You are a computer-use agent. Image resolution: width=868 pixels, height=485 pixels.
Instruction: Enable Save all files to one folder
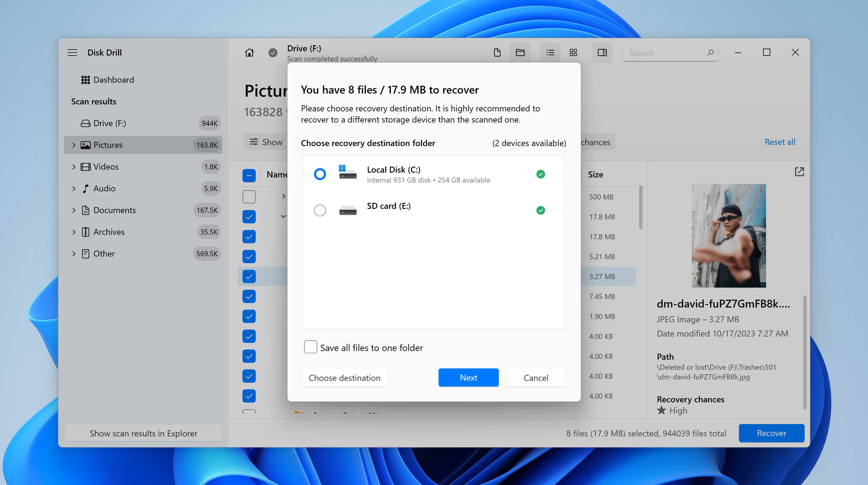coord(310,347)
